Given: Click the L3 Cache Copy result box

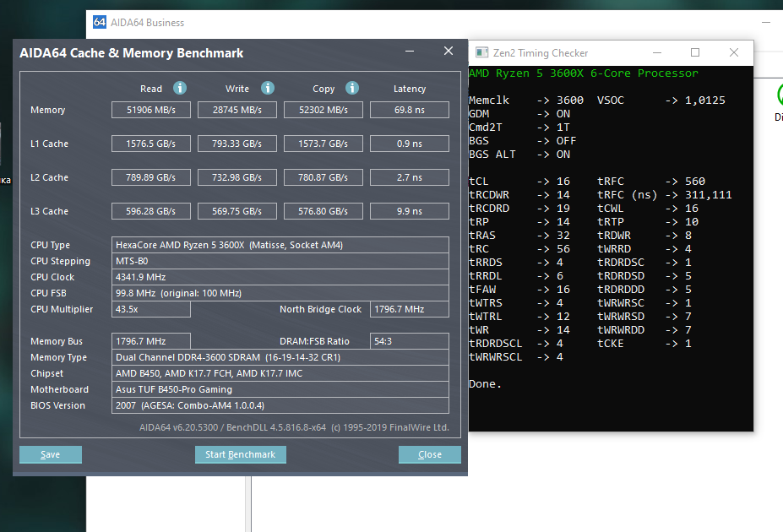Looking at the screenshot, I should [x=324, y=211].
